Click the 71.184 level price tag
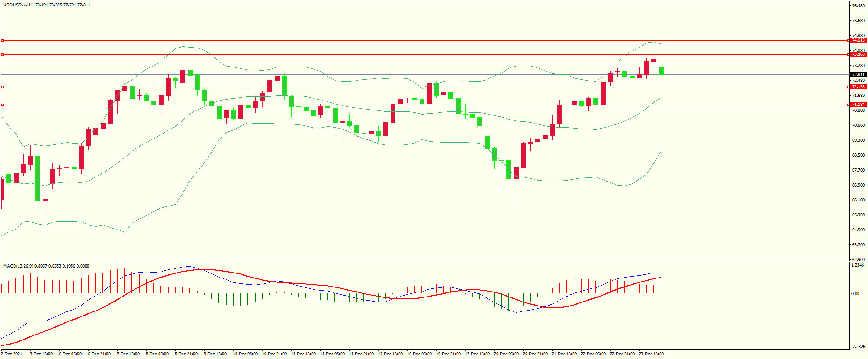 coord(858,105)
